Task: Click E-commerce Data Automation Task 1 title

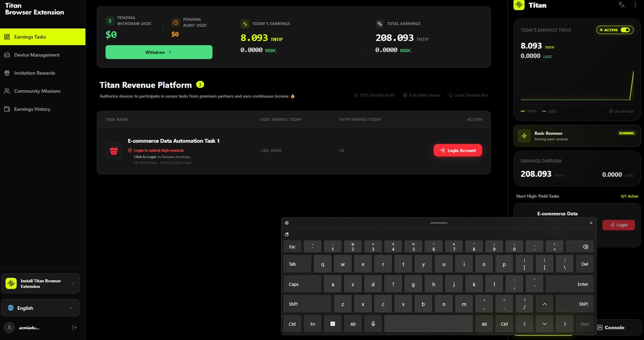Action: (173, 141)
